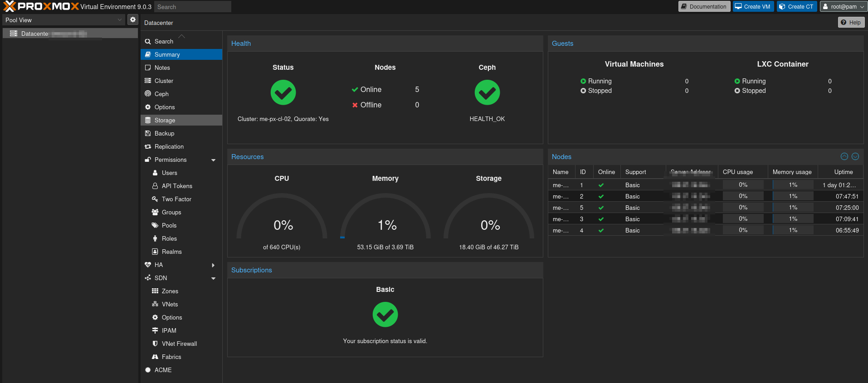
Task: Click the ACME certificate icon
Action: [148, 370]
